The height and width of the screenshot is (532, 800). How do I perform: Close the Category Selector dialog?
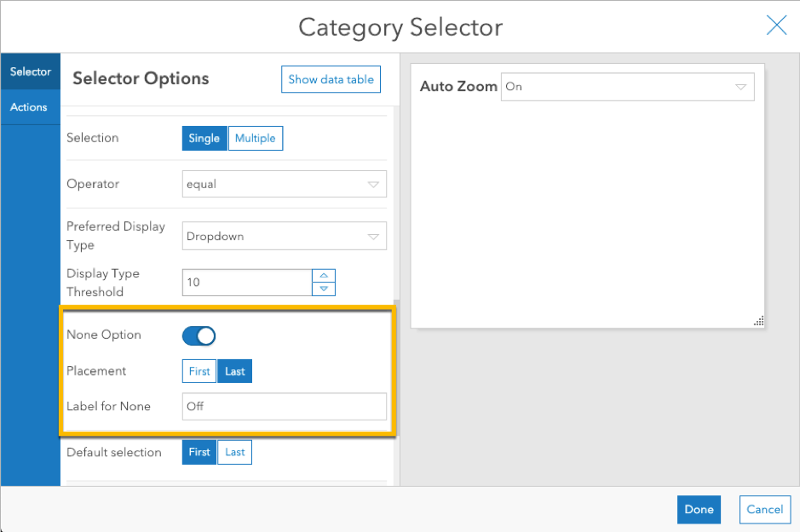pos(776,26)
